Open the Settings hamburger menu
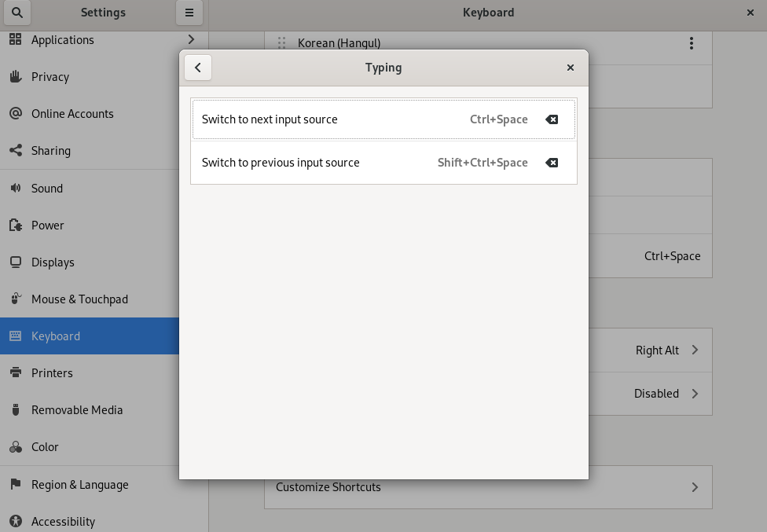The width and height of the screenshot is (767, 532). click(x=189, y=13)
